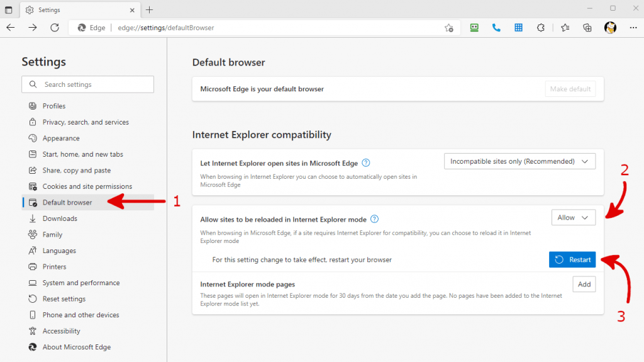Open Reset settings
Image resolution: width=644 pixels, height=362 pixels.
[88, 298]
